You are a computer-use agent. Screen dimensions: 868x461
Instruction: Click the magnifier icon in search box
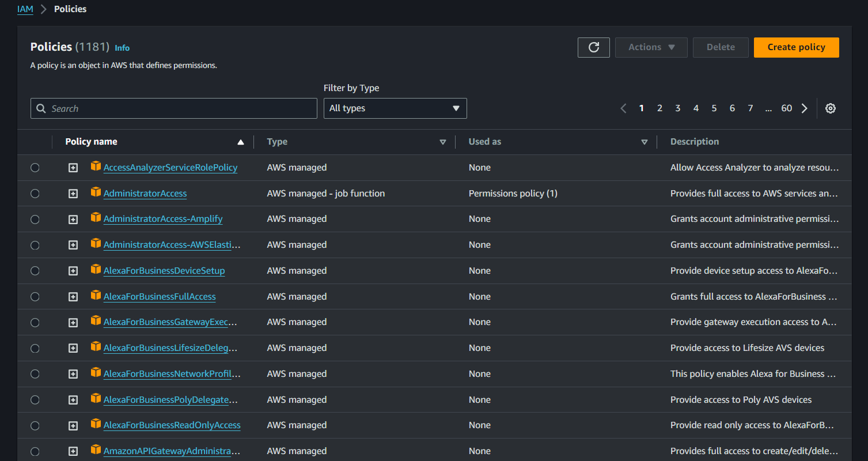[x=41, y=108]
